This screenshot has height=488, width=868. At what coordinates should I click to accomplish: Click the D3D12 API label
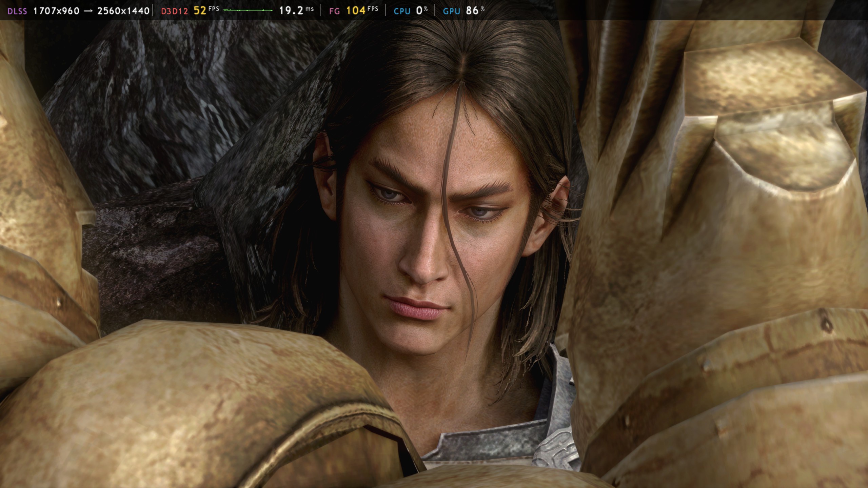[x=174, y=11]
